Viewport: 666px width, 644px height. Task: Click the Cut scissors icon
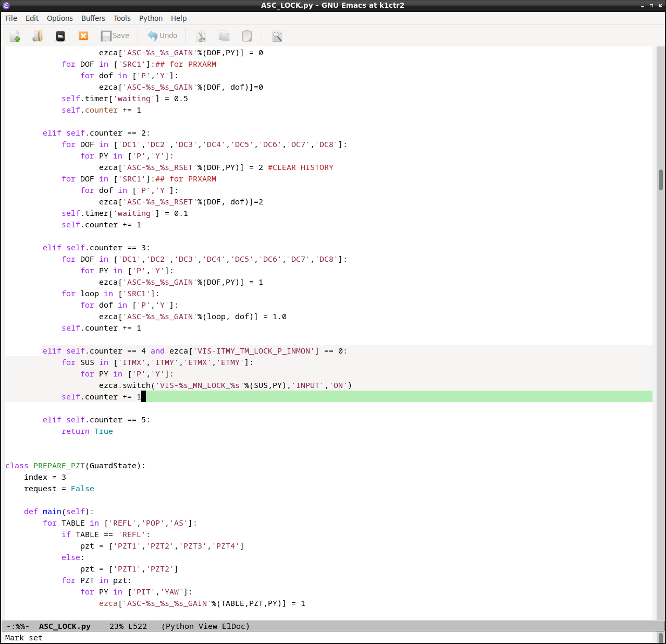pyautogui.click(x=201, y=36)
